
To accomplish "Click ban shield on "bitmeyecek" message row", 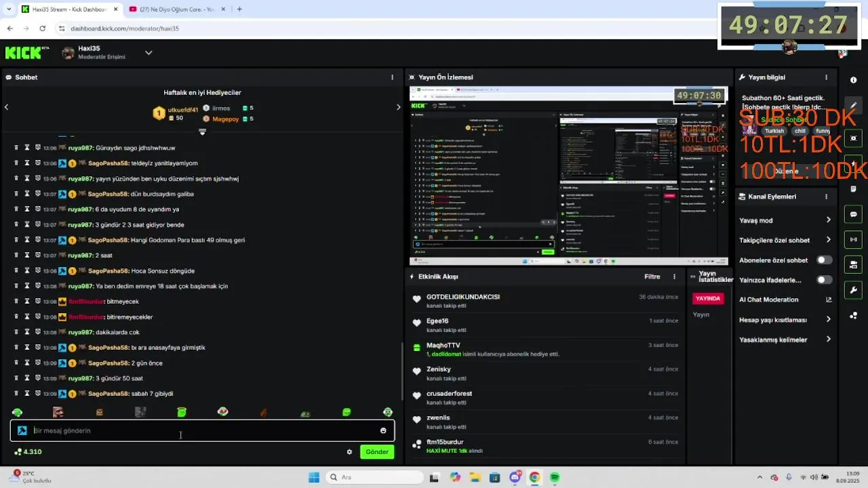I will click(x=38, y=302).
